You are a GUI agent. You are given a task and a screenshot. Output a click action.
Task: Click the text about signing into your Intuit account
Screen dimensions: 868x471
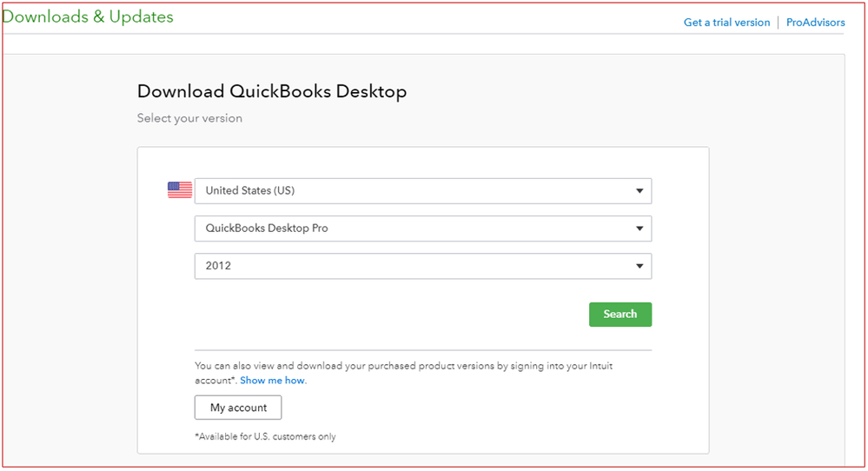coord(403,373)
